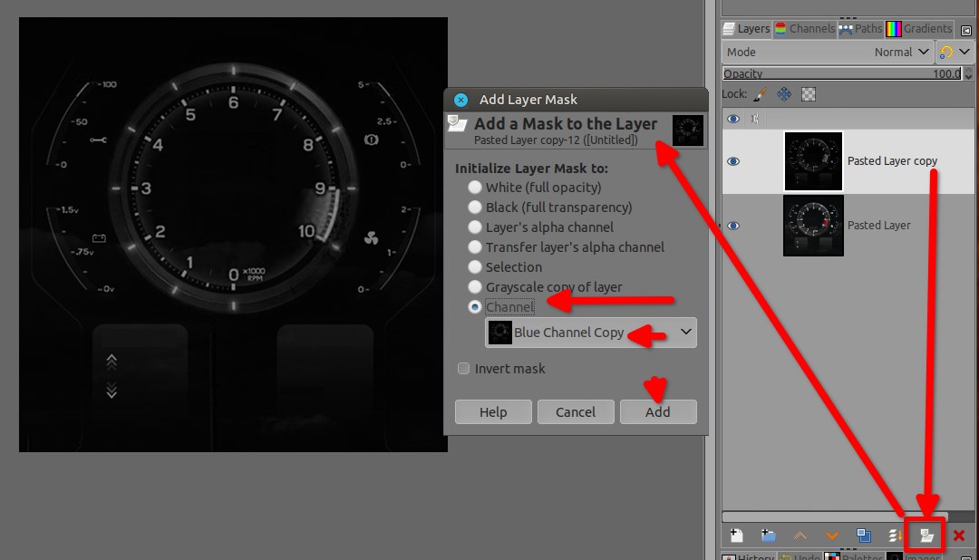Viewport: 979px width, 560px height.
Task: Select the 'Pasted Layer' layer name
Action: (x=878, y=226)
